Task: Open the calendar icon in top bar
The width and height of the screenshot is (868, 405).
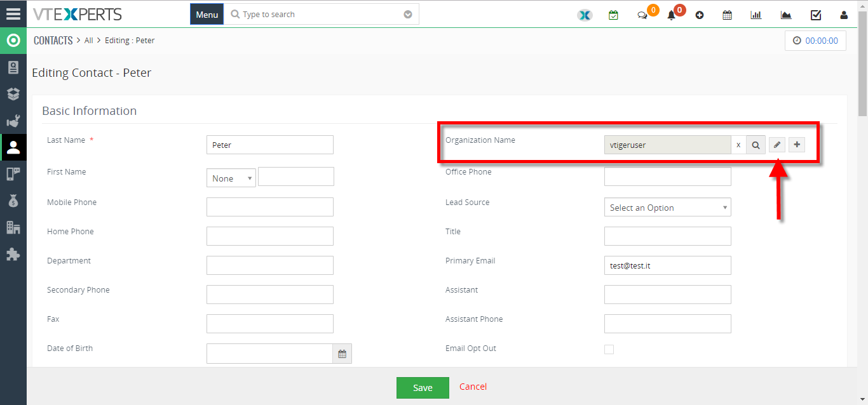Action: 727,15
